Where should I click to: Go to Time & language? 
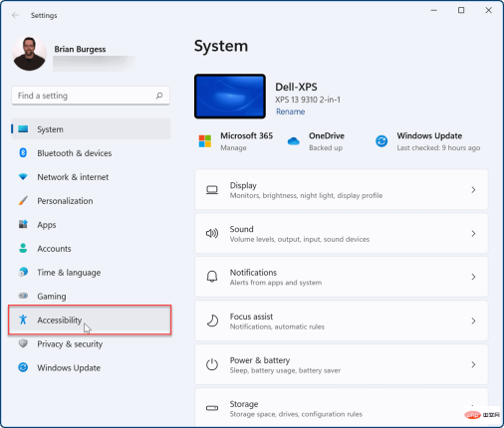point(91,273)
